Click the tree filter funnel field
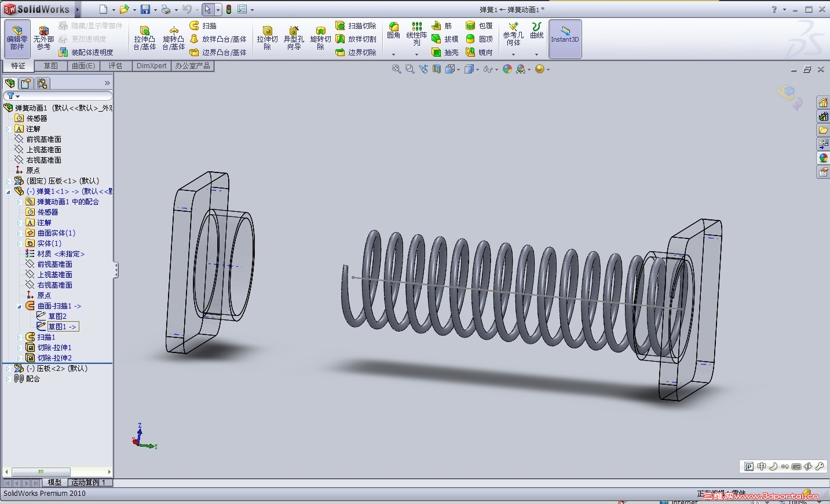Image resolution: width=830 pixels, height=504 pixels. click(58, 95)
